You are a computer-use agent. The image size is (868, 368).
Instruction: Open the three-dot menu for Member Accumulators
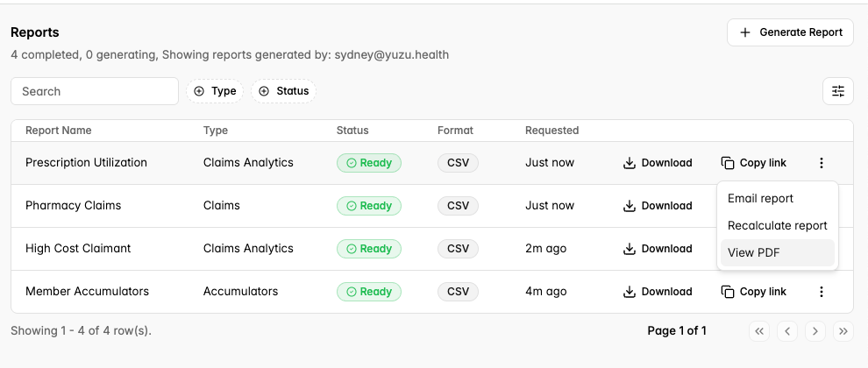pos(822,292)
